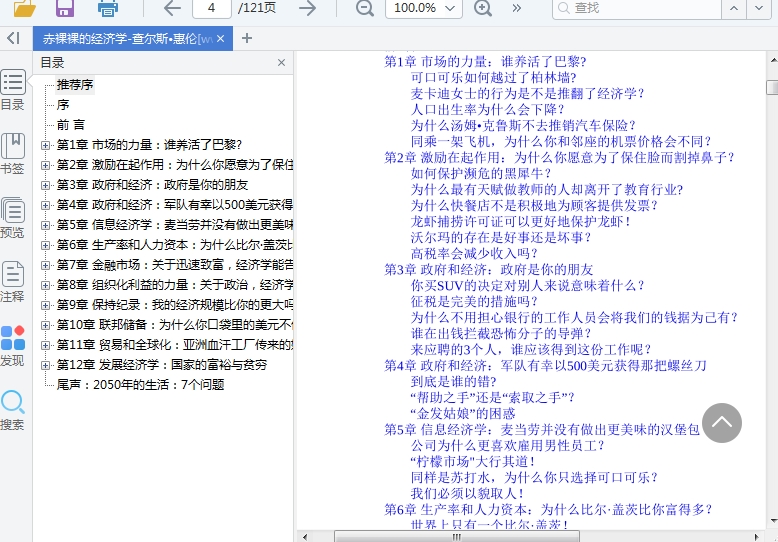
Task: Find previous match using up arrow
Action: [x=734, y=8]
